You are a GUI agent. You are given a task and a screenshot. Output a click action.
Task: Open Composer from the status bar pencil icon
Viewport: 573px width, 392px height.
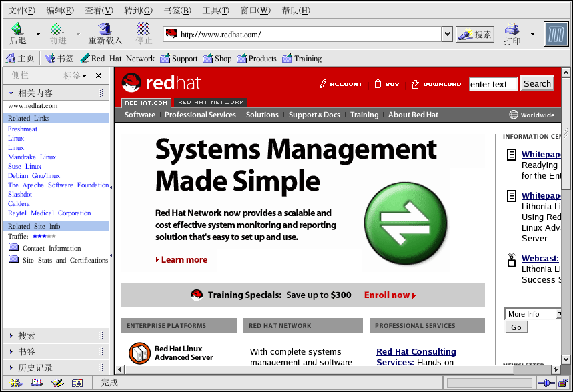pos(57,383)
